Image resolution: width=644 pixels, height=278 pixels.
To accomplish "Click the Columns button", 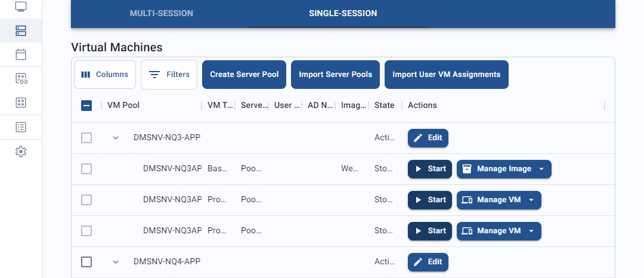I will click(x=105, y=75).
